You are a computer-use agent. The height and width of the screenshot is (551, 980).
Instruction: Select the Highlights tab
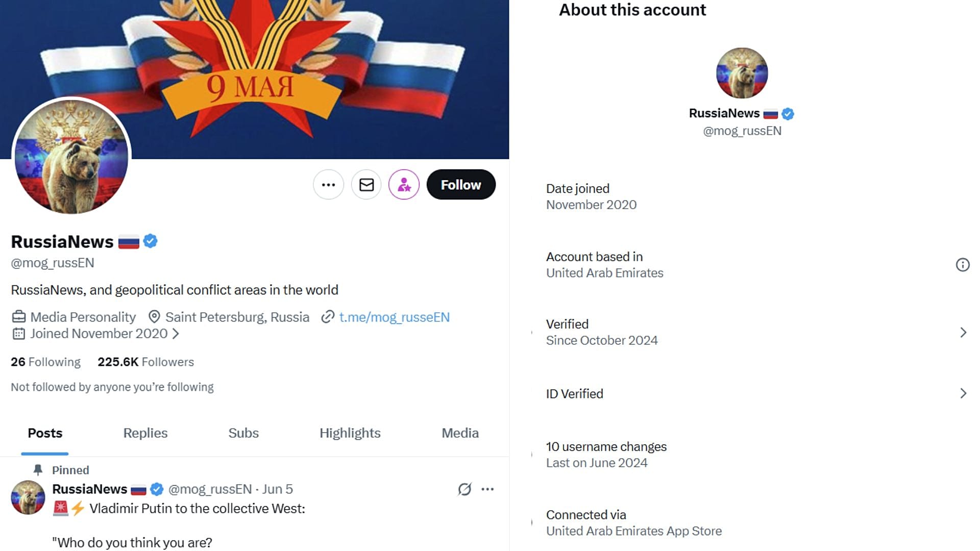pyautogui.click(x=350, y=433)
